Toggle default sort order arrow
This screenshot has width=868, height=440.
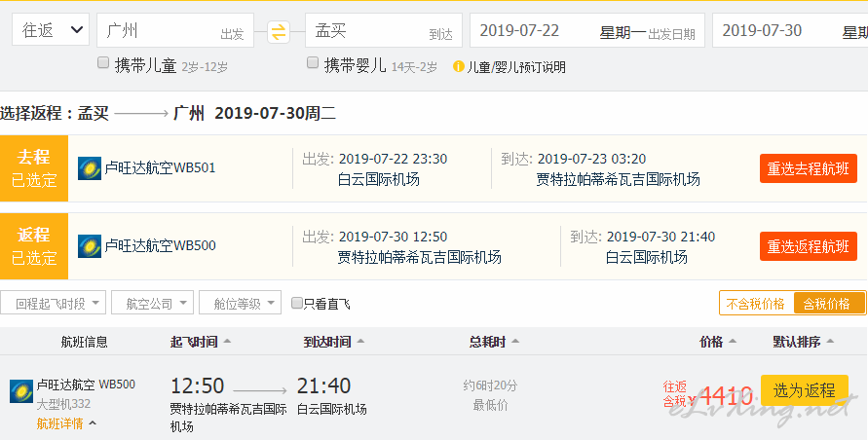(829, 342)
